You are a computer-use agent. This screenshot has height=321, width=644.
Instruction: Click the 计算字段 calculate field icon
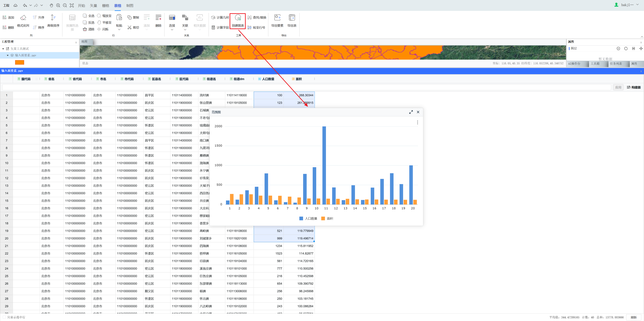213,27
